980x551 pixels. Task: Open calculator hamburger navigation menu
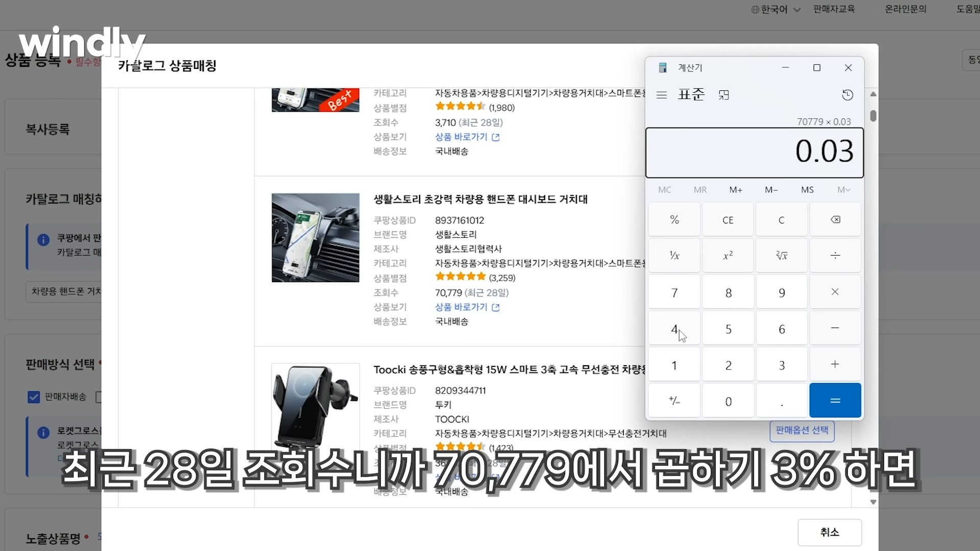[x=661, y=95]
